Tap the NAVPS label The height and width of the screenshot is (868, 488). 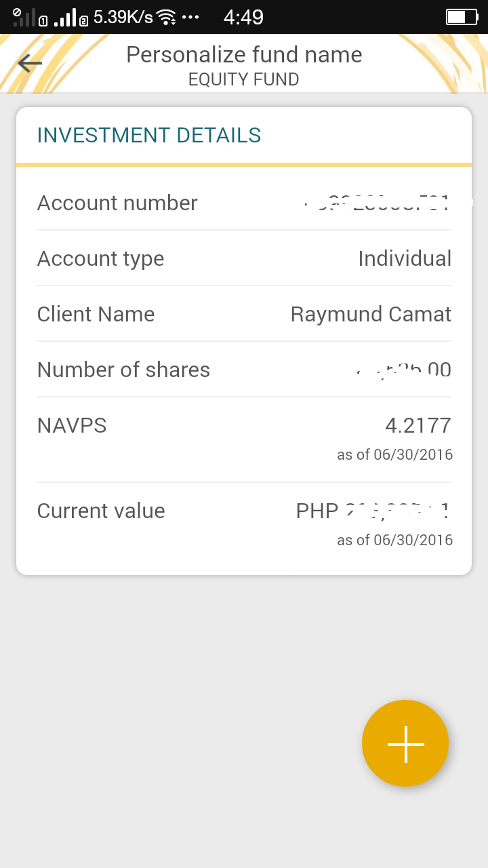pos(72,425)
